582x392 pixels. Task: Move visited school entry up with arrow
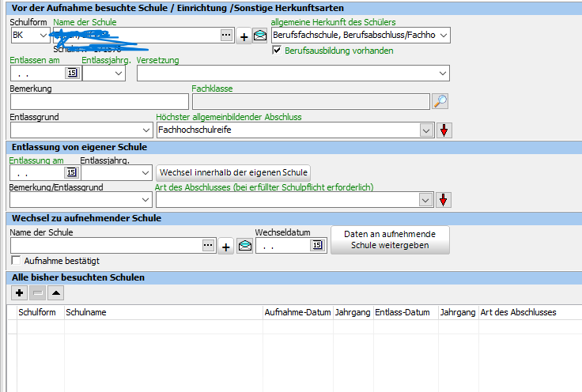pos(55,293)
